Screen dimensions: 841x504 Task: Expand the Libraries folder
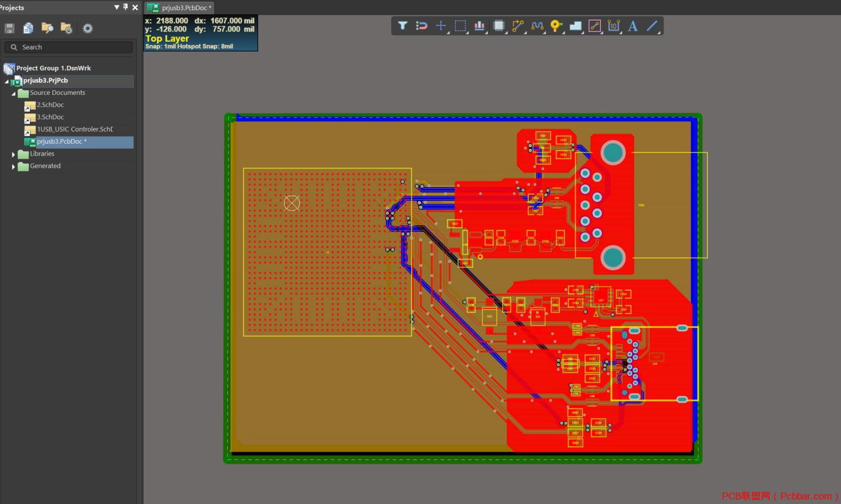click(13, 154)
